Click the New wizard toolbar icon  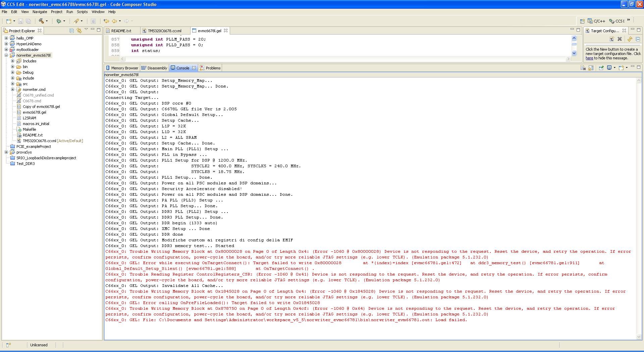(x=9, y=21)
